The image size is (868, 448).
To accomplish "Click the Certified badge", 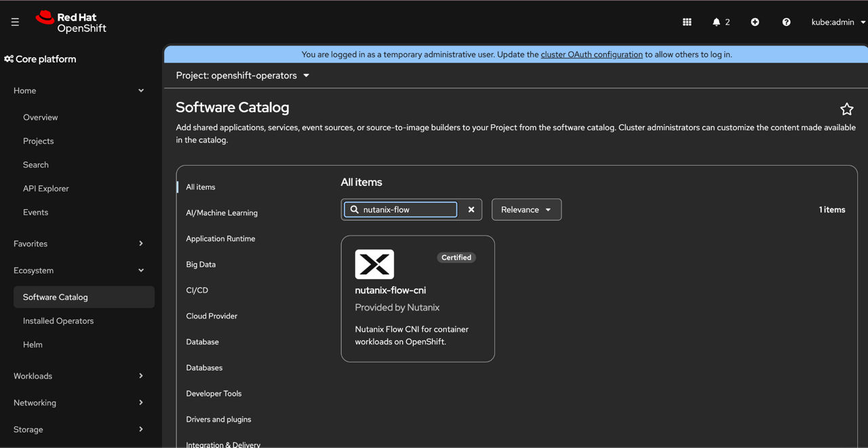I will [x=456, y=257].
